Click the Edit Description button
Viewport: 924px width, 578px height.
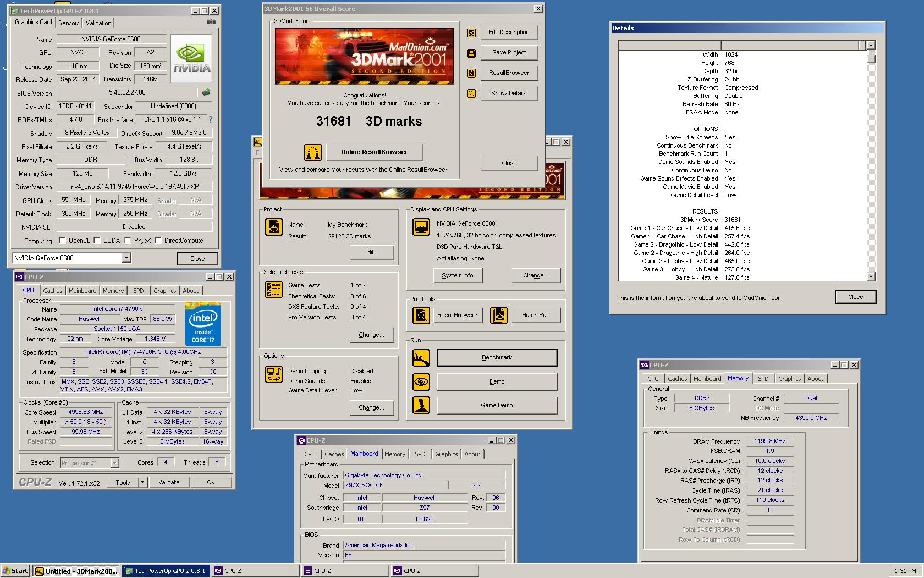coord(509,32)
